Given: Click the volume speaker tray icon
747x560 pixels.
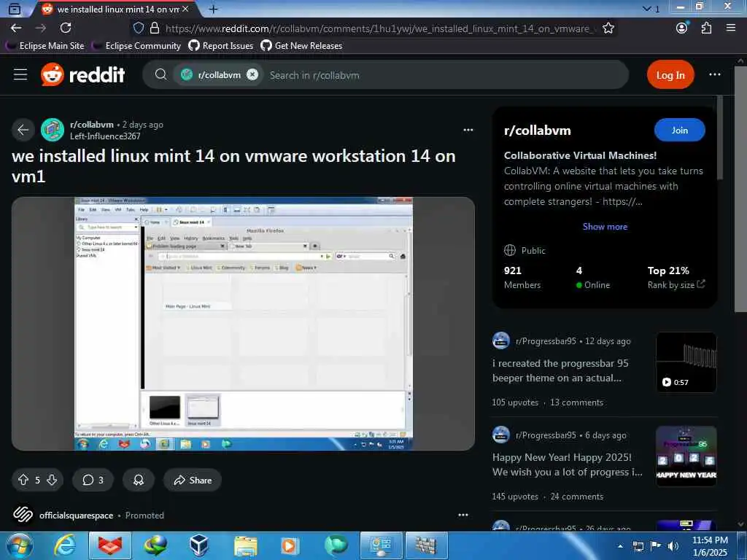Looking at the screenshot, I should [x=673, y=546].
